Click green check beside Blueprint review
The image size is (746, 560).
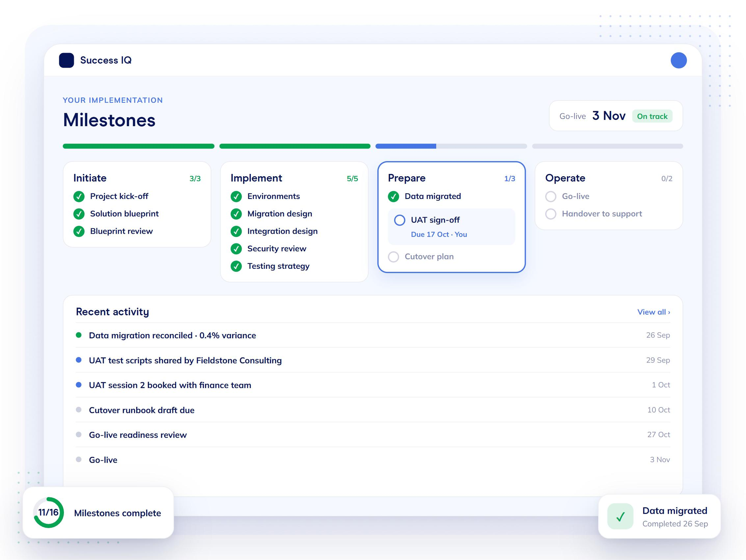pos(79,231)
